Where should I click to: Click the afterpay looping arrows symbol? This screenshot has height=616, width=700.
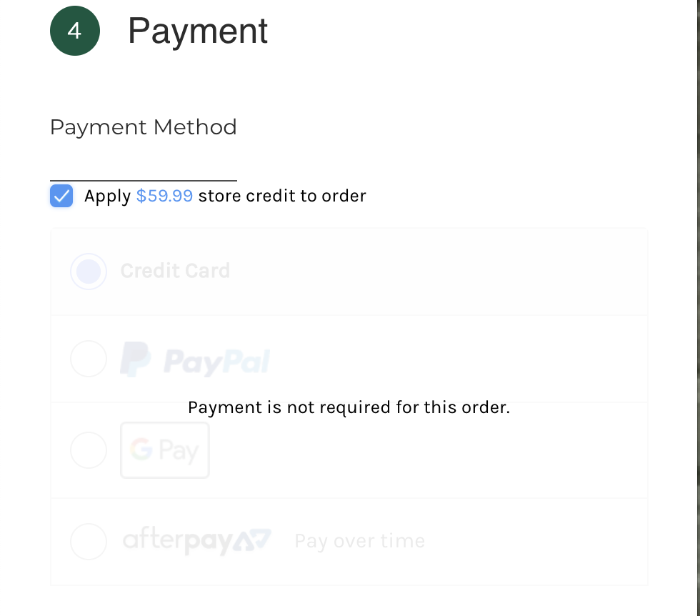tap(254, 540)
